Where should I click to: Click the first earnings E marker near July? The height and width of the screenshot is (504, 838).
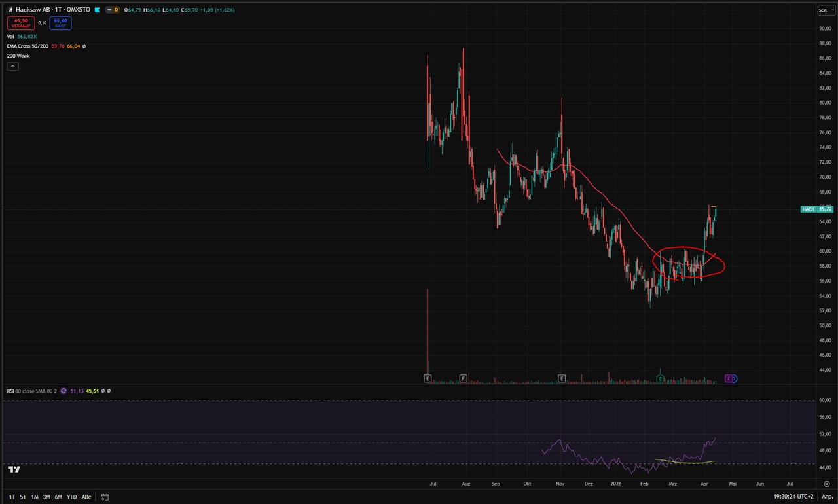[x=428, y=378]
